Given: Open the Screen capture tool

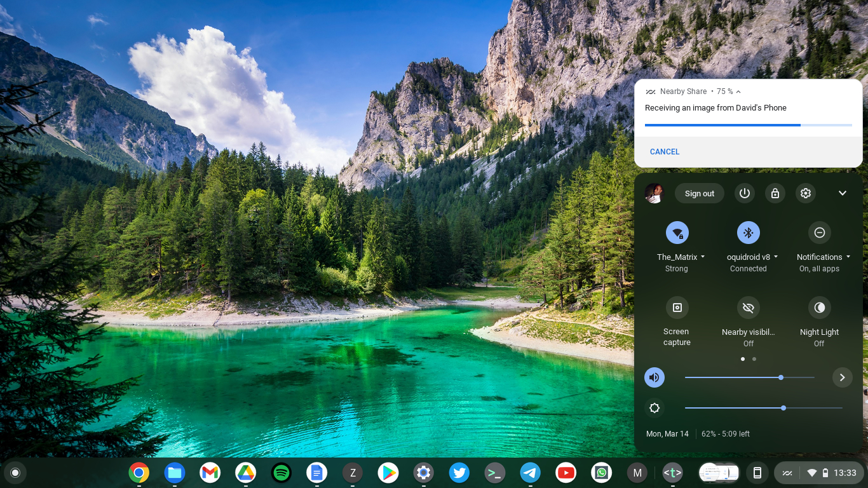Looking at the screenshot, I should pyautogui.click(x=677, y=308).
